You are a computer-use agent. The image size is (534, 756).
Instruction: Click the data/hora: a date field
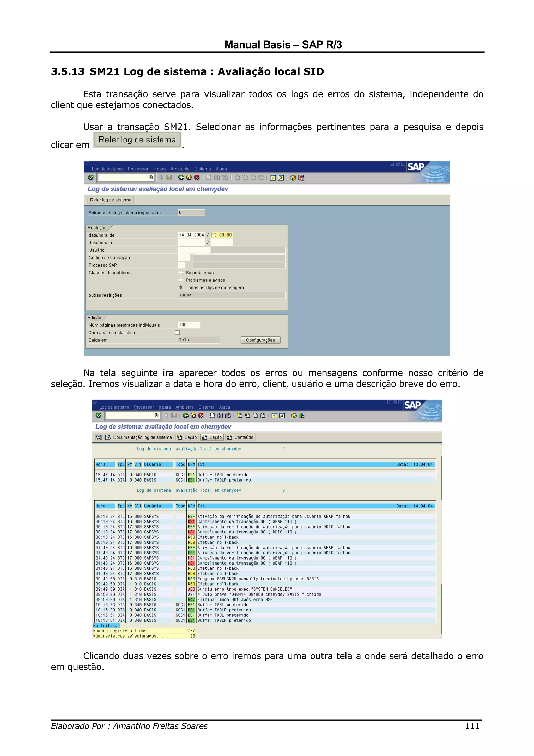click(191, 243)
